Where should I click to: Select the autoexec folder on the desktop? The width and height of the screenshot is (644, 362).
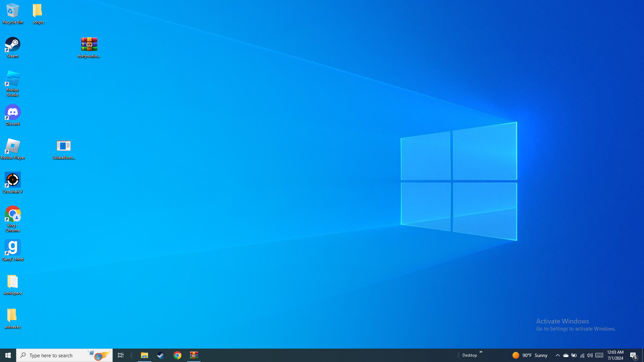coord(13,318)
